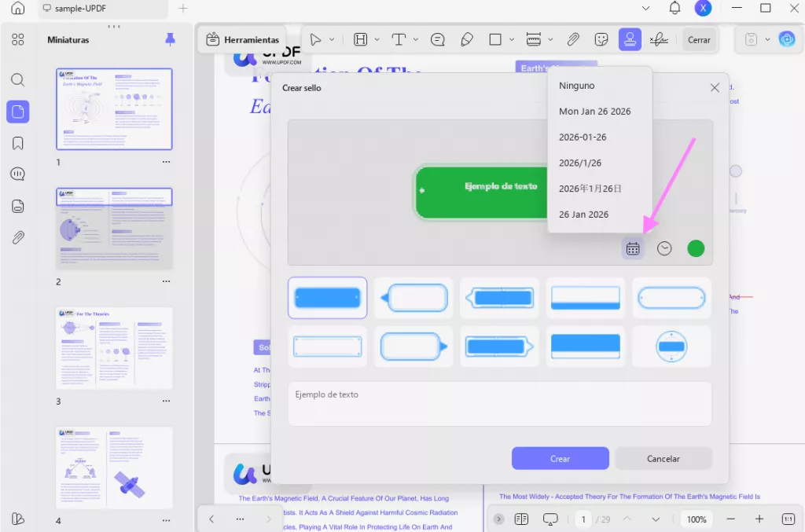Select date format 2026/1/26
Image resolution: width=805 pixels, height=532 pixels.
pos(579,163)
